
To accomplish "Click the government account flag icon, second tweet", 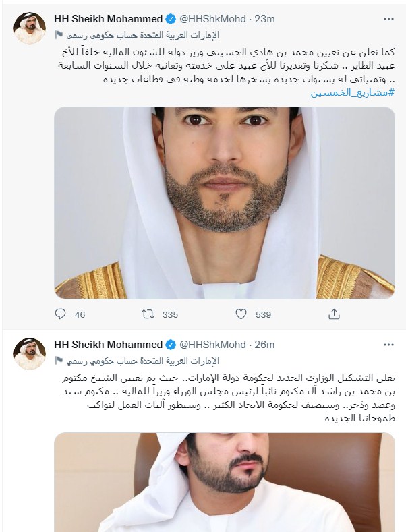I will click(x=59, y=360).
